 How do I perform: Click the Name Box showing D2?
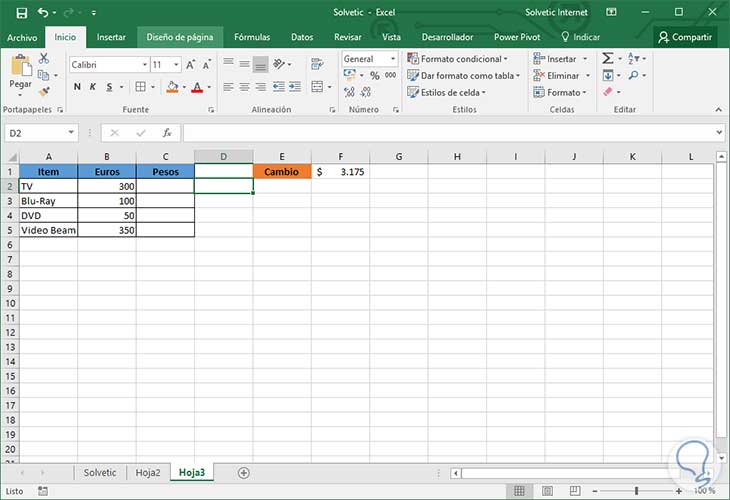point(41,133)
